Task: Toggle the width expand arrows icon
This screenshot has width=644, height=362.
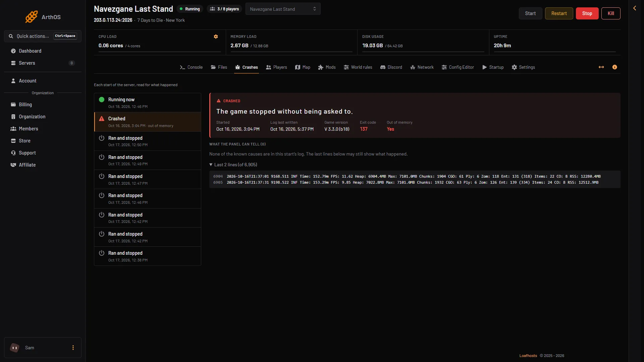Action: tap(601, 67)
